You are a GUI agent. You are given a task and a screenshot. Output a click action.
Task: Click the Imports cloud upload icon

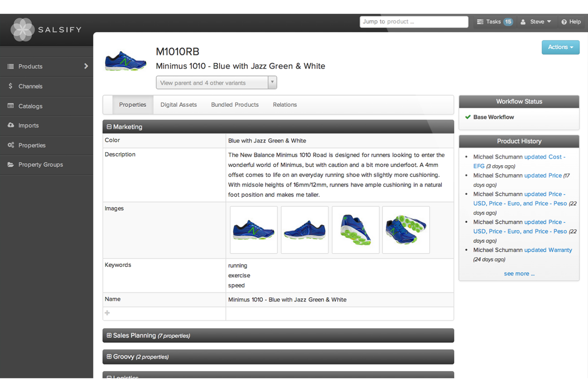pos(11,125)
